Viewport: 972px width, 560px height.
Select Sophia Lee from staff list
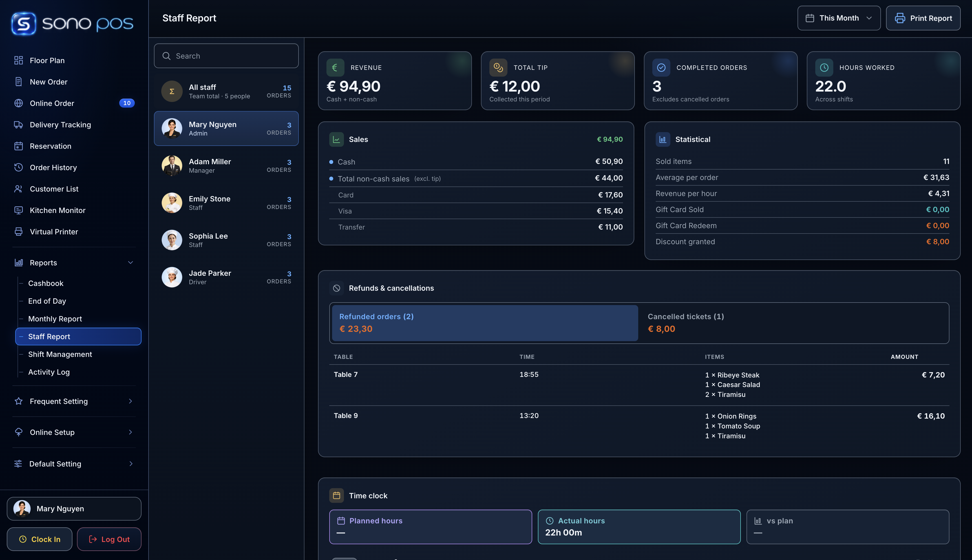[226, 240]
